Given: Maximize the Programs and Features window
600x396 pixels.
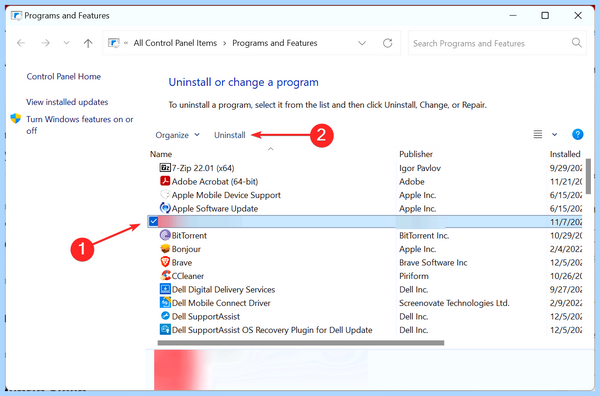Looking at the screenshot, I should tap(545, 15).
